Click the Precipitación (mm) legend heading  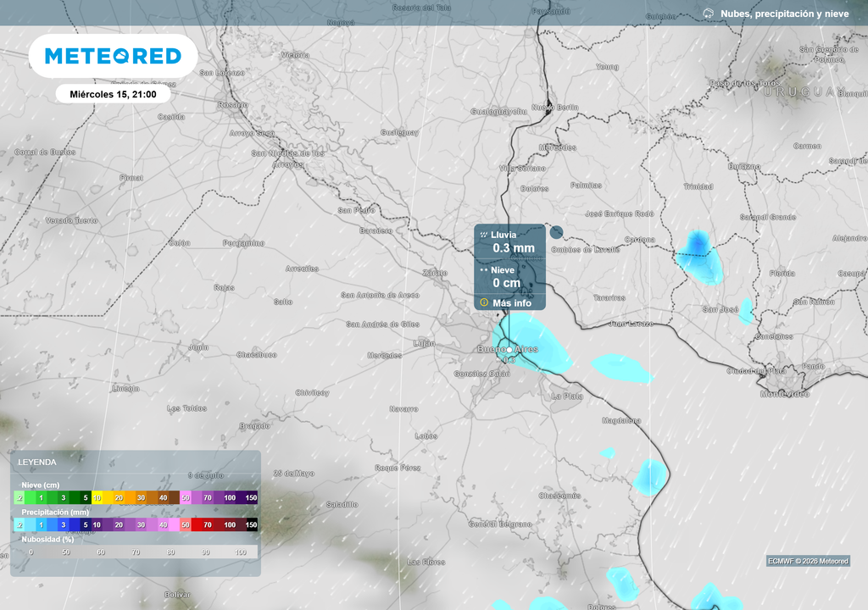tap(55, 512)
